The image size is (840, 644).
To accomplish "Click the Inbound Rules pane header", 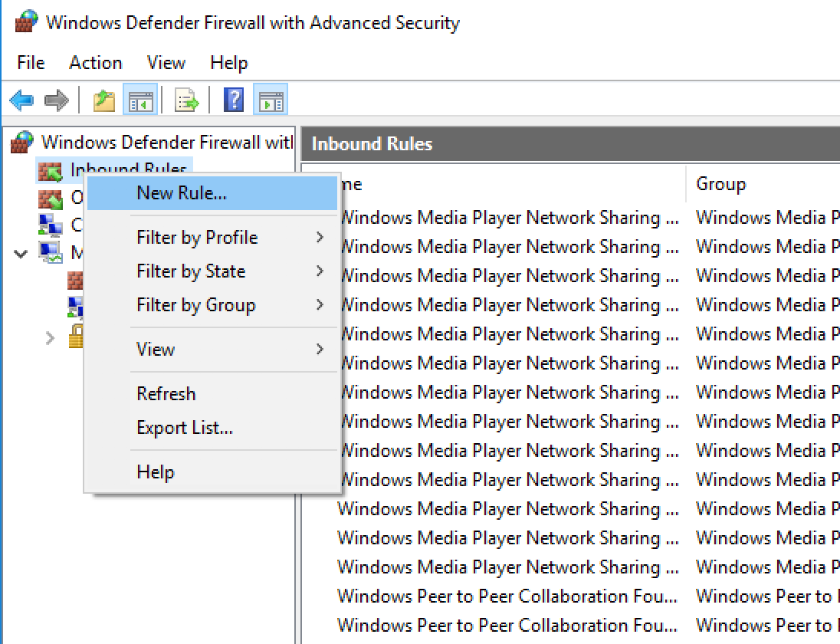I will pos(570,143).
